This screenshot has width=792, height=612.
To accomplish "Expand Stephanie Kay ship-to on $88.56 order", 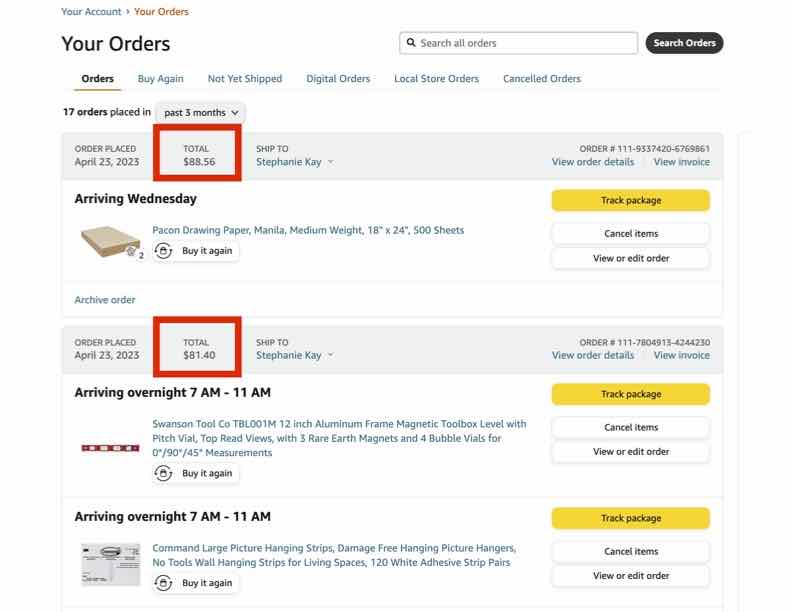I will tap(295, 161).
